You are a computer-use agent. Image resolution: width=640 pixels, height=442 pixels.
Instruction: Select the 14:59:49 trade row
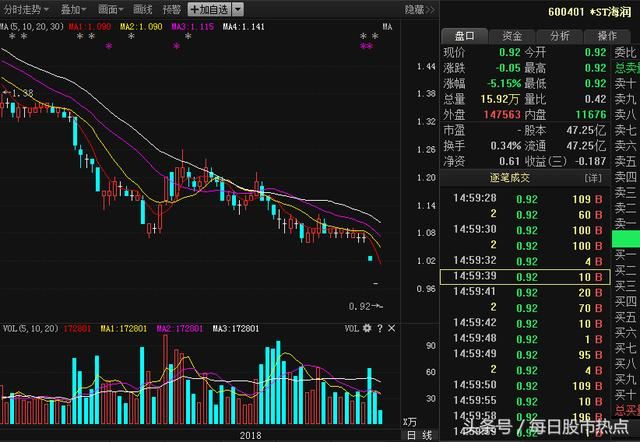[525, 354]
